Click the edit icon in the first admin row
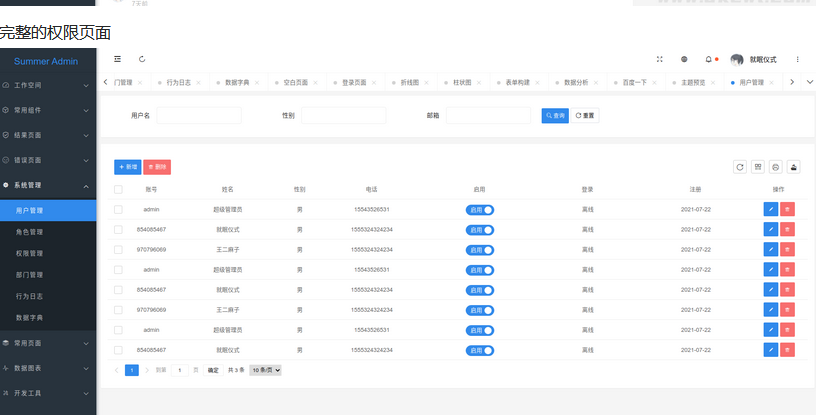This screenshot has width=816, height=415. pos(770,209)
